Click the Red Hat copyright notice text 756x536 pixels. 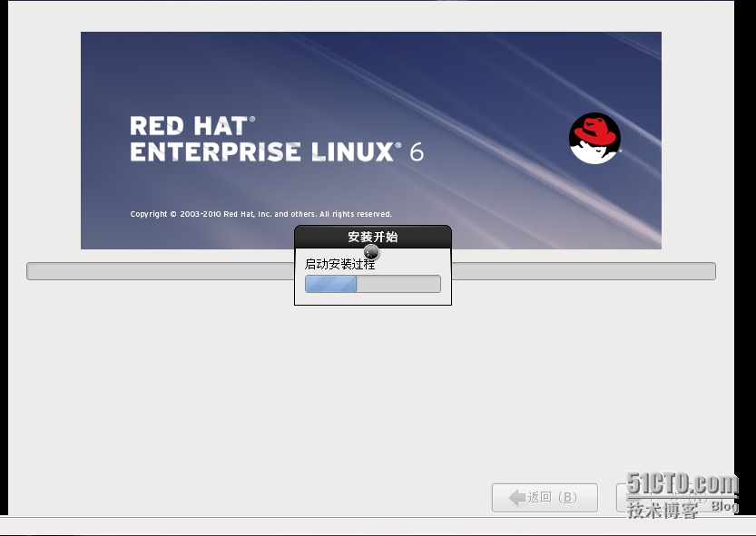(260, 214)
